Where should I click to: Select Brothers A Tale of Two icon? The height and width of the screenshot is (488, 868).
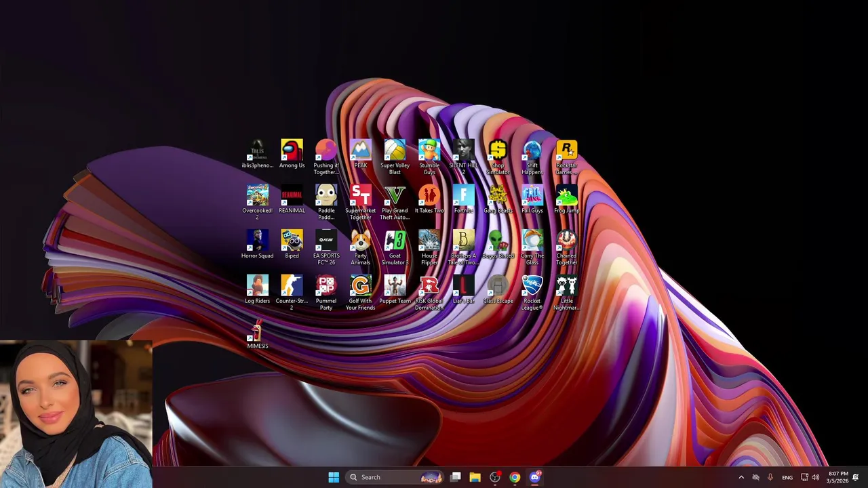click(464, 247)
